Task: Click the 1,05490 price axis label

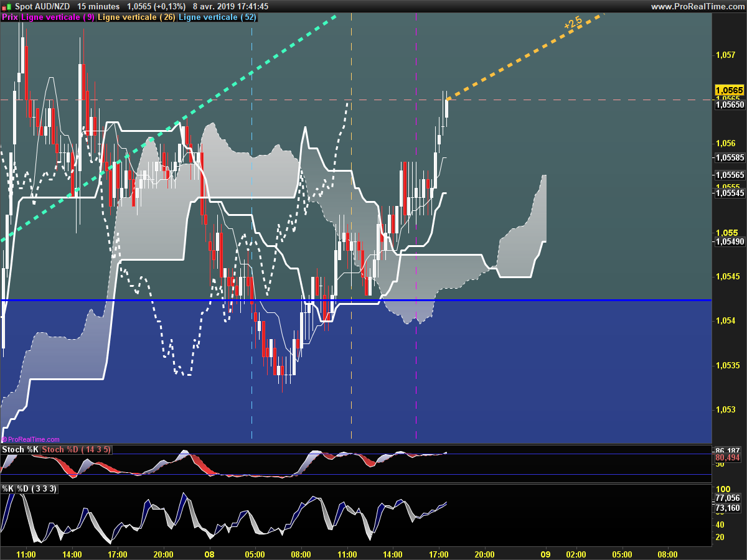Action: (x=730, y=241)
